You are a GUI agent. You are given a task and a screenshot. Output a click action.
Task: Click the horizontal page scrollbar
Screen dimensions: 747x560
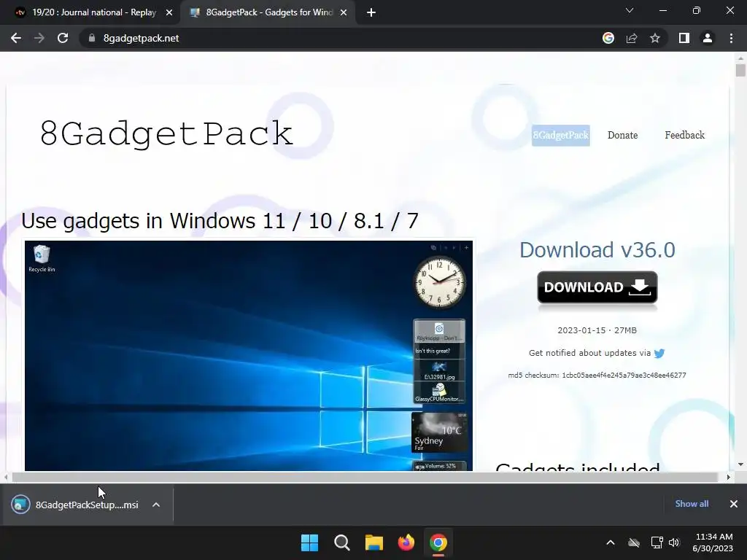365,477
